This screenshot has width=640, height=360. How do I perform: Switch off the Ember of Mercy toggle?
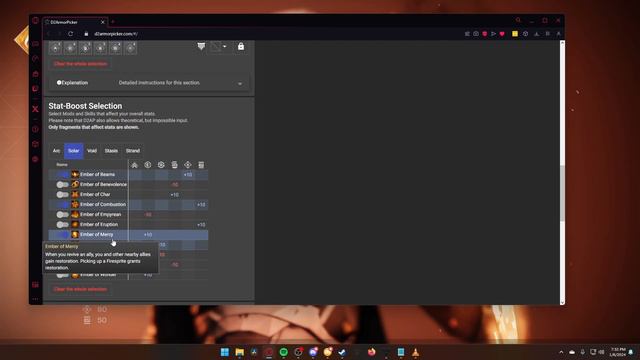(x=62, y=234)
